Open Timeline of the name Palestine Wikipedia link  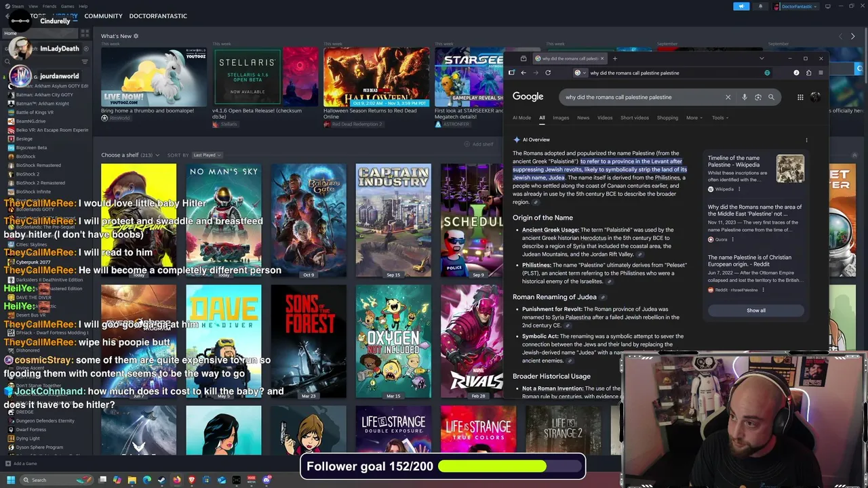point(734,161)
